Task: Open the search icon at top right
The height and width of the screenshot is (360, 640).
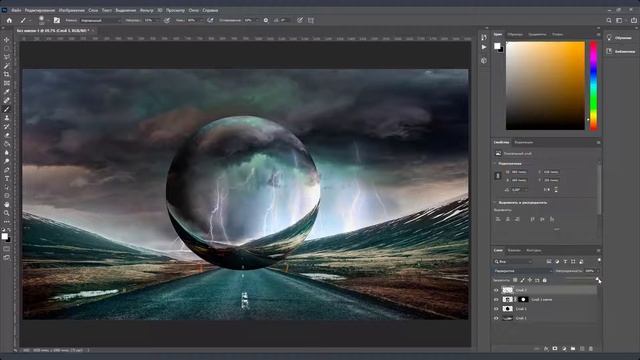Action: 609,20
